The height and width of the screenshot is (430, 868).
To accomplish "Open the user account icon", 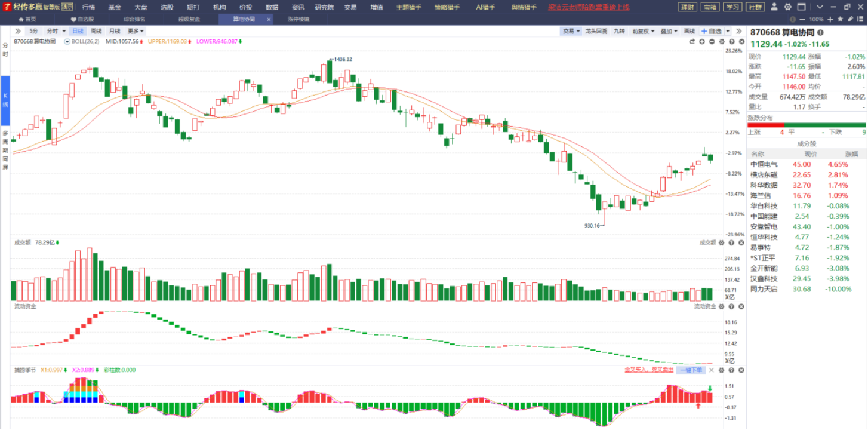I will click(x=774, y=7).
